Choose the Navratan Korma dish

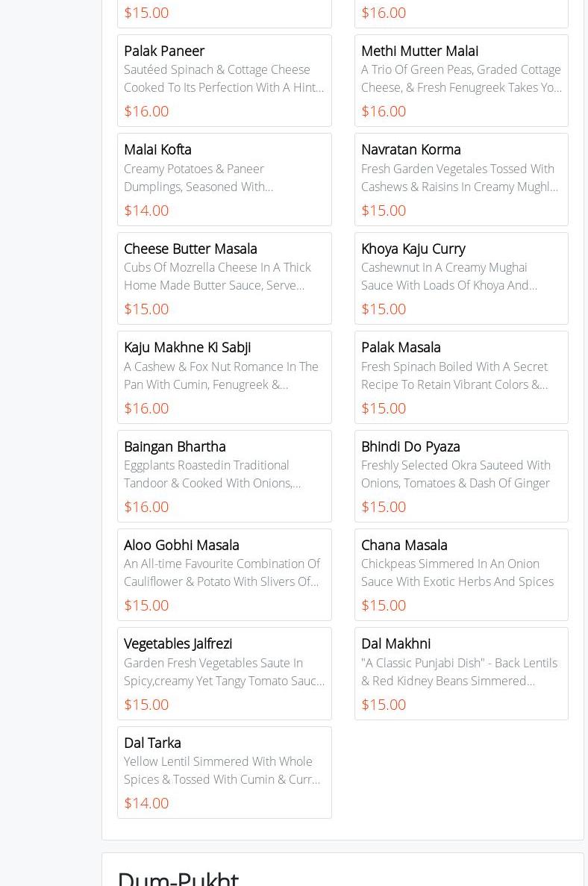(411, 149)
